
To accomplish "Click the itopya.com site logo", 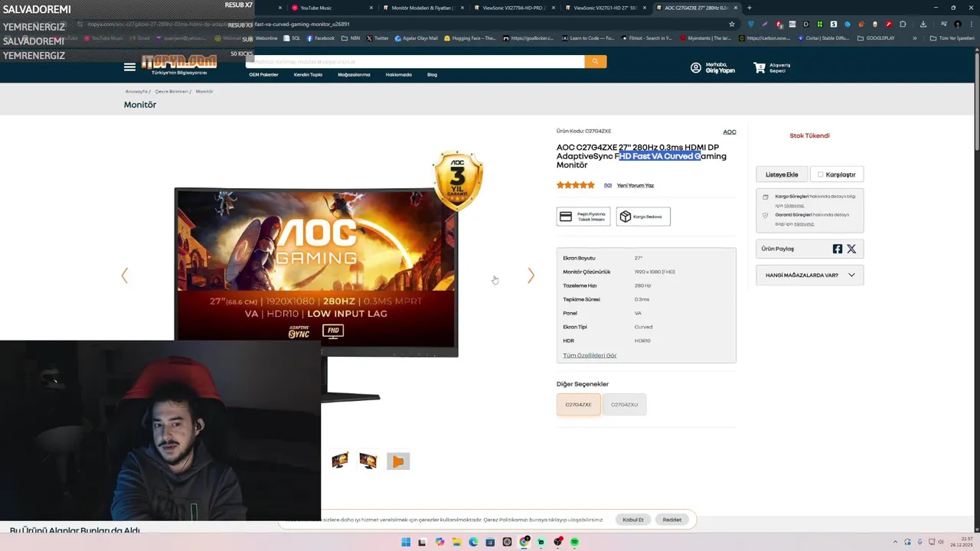I will pyautogui.click(x=179, y=63).
